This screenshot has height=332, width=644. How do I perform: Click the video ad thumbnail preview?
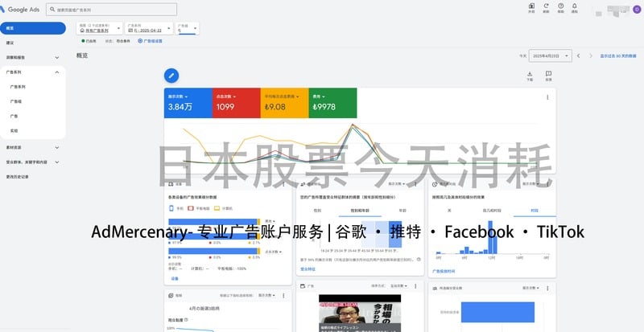click(x=360, y=314)
